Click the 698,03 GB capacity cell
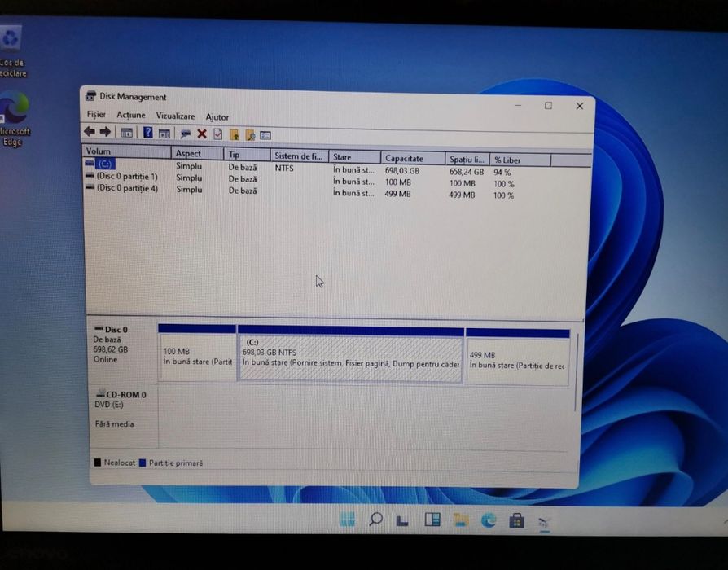This screenshot has height=570, width=728. (x=402, y=170)
